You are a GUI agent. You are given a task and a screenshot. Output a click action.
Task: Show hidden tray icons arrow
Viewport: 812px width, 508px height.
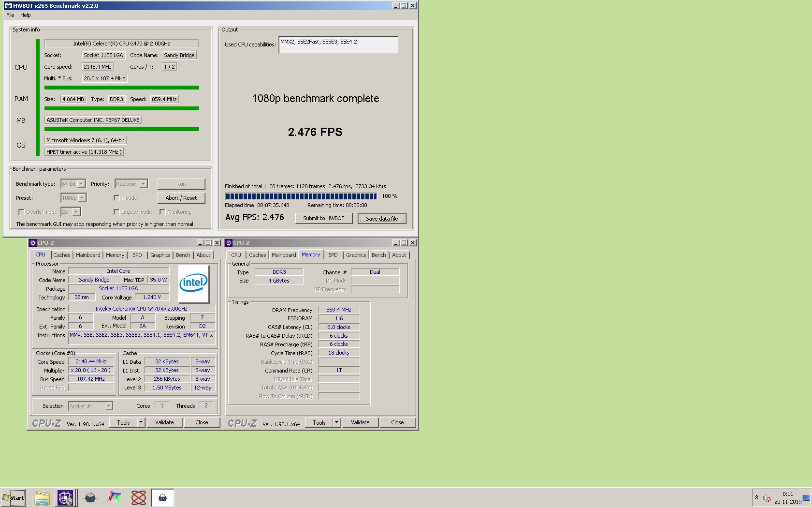pos(756,497)
